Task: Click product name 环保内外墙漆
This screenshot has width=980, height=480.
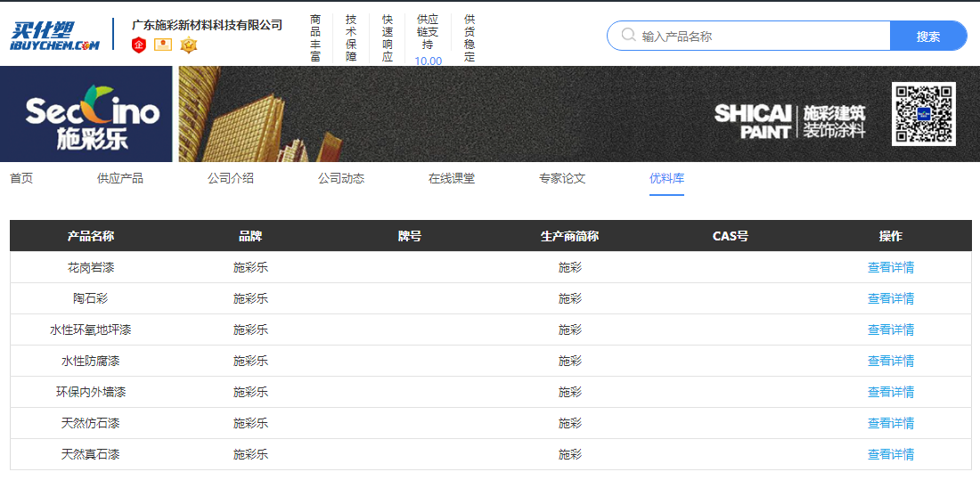Action: pyautogui.click(x=91, y=393)
